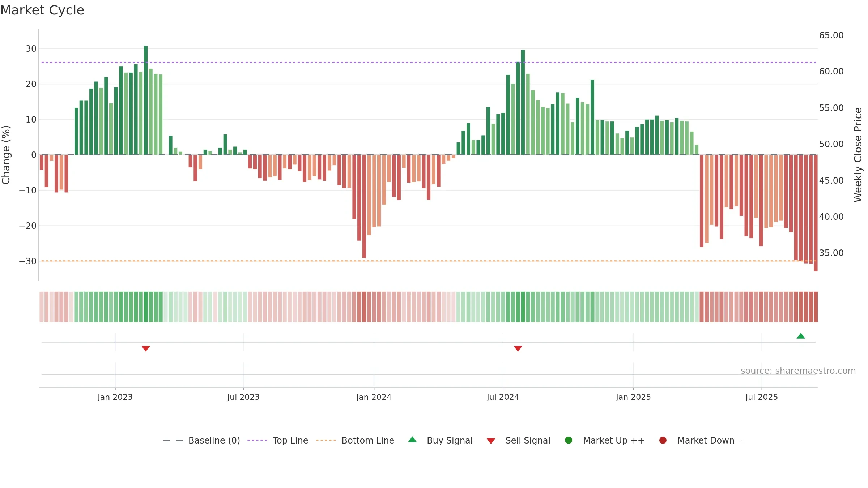The width and height of the screenshot is (868, 488).
Task: Click the Jul 2025 axis label
Action: pos(762,397)
